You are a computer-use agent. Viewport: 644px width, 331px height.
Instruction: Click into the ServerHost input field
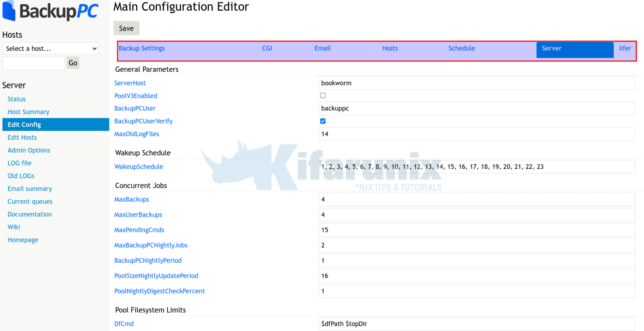pyautogui.click(x=477, y=83)
